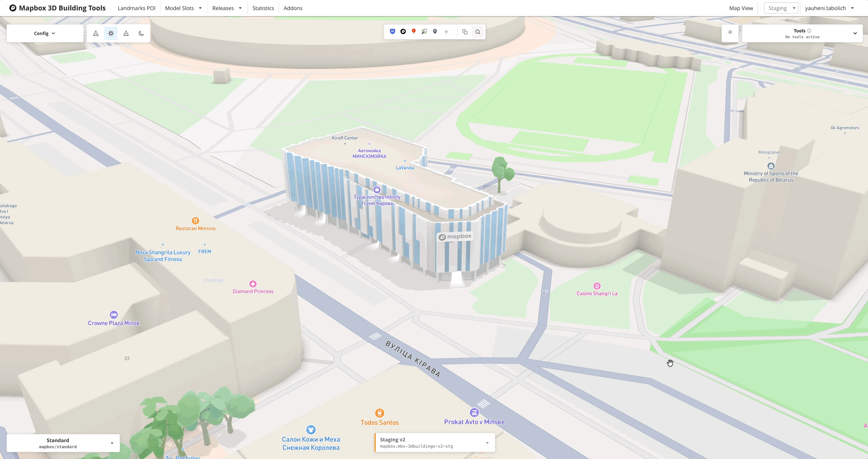Open the Addons page
Screen dimensions: 868x459
(x=293, y=8)
